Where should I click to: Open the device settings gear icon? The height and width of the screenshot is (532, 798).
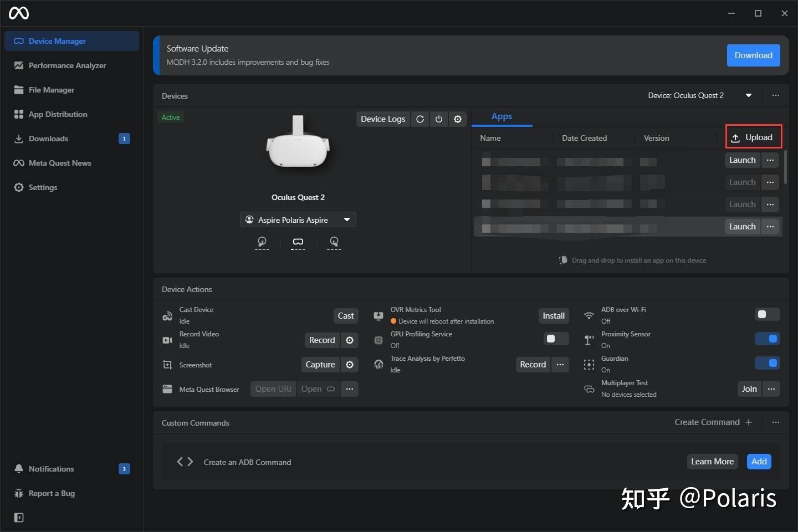pyautogui.click(x=458, y=119)
